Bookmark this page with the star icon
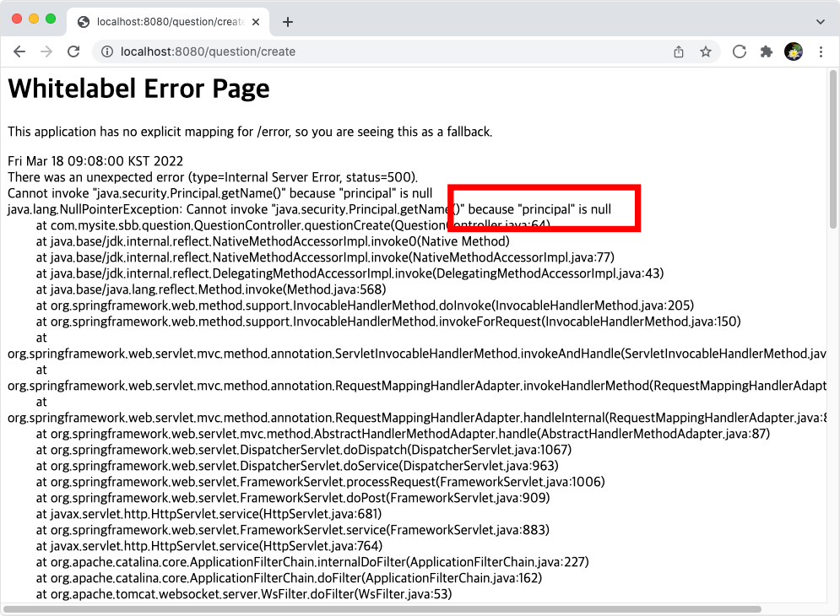 point(706,51)
